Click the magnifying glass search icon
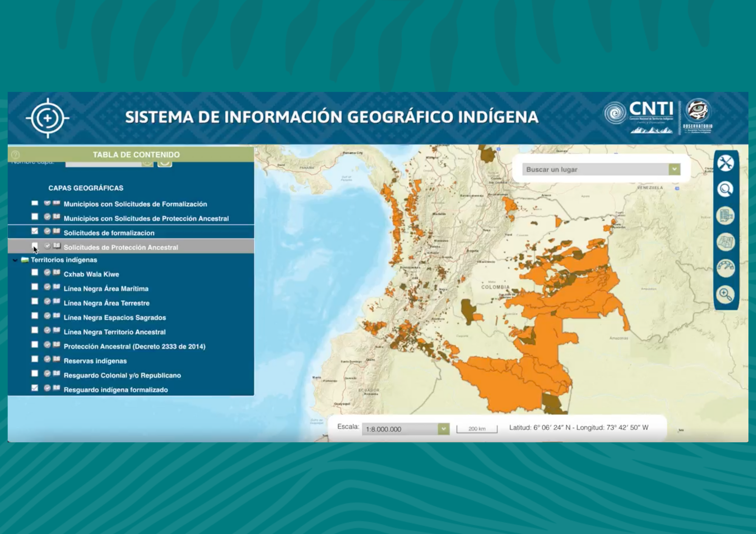Screen dimensions: 756x534 (x=725, y=189)
